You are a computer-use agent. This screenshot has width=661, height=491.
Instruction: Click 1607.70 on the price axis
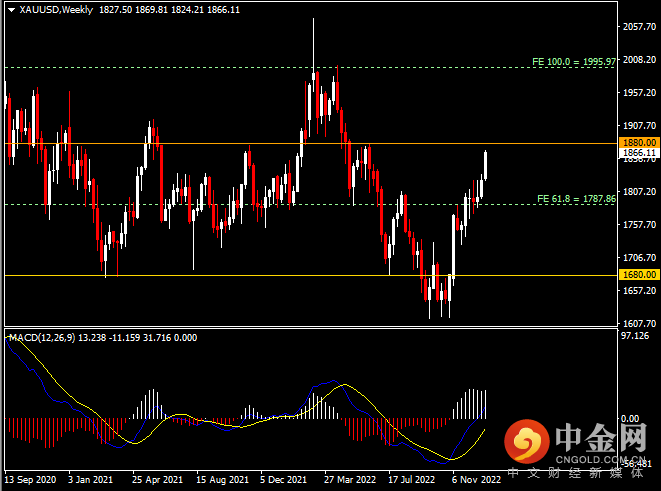coord(638,323)
